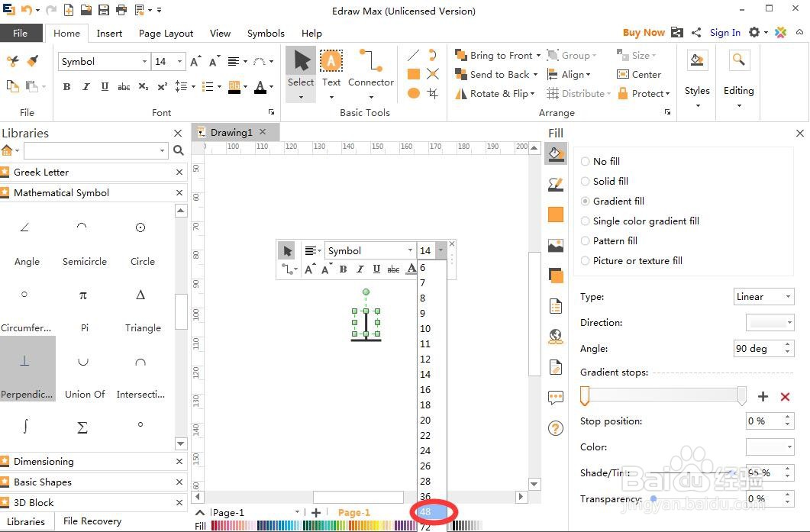Apply strikethrough in the ribbon Font group
This screenshot has width=810, height=532.
pos(124,86)
